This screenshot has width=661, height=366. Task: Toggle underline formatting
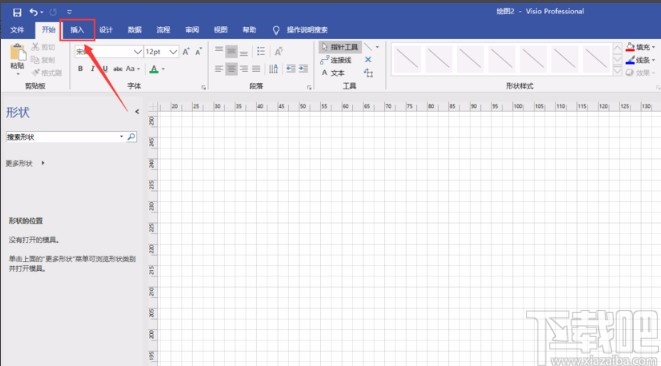pyautogui.click(x=105, y=69)
